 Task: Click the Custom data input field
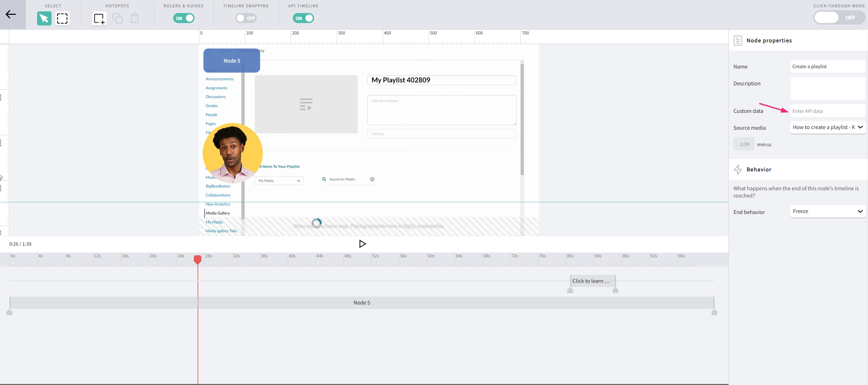[x=827, y=111]
